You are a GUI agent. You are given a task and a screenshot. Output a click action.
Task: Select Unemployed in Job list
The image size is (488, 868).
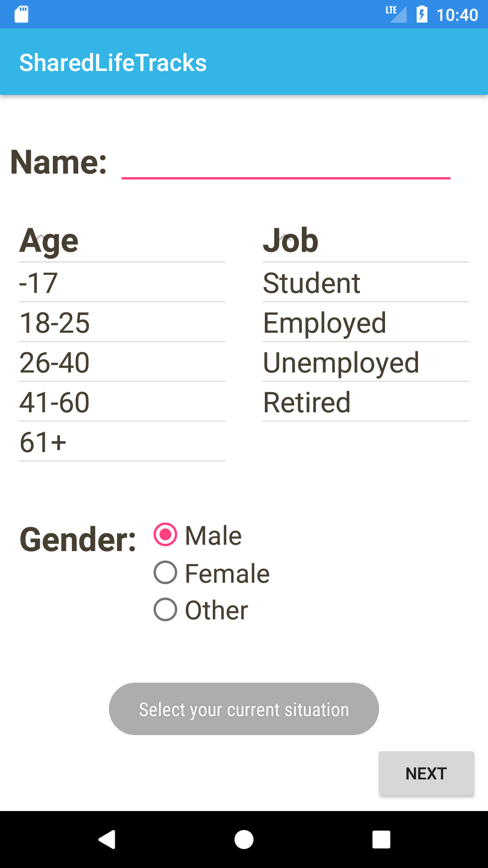click(365, 363)
